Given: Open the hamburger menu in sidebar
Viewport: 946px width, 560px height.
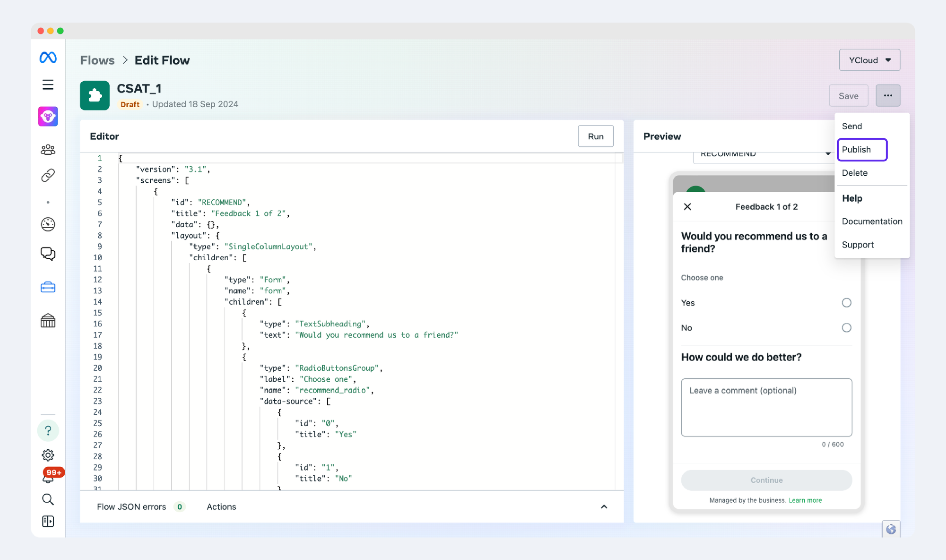Looking at the screenshot, I should coord(48,85).
